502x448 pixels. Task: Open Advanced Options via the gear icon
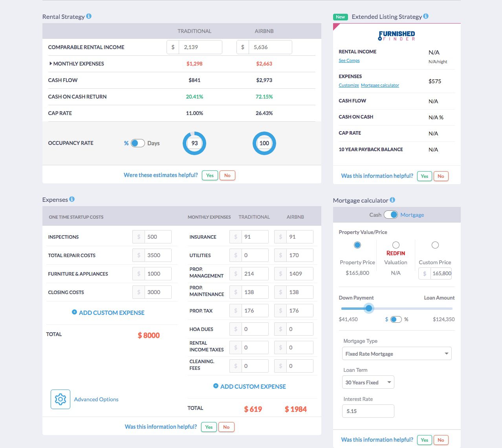point(60,399)
